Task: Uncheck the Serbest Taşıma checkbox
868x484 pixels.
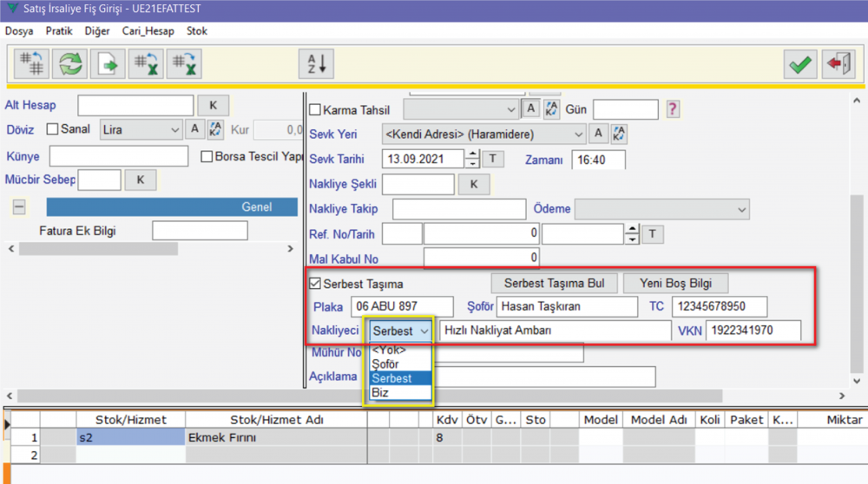Action: pos(315,284)
